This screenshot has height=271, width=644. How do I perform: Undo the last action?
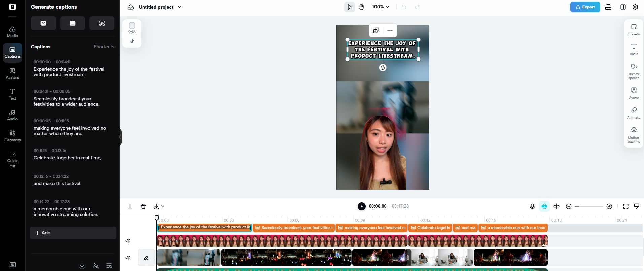[x=404, y=7]
